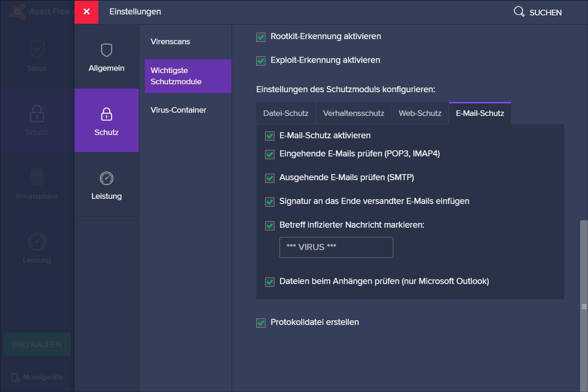Click the Einstellungen title text
Viewport: 588px width, 392px height.
pyautogui.click(x=135, y=12)
